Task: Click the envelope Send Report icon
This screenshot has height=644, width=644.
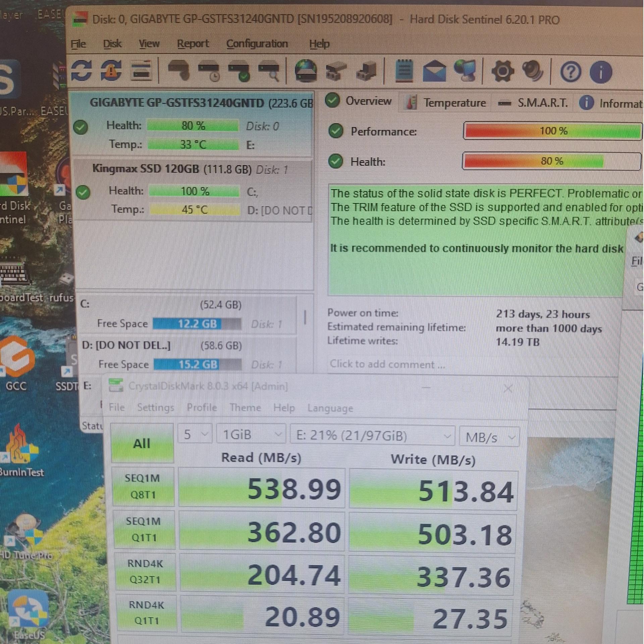Action: [x=434, y=71]
